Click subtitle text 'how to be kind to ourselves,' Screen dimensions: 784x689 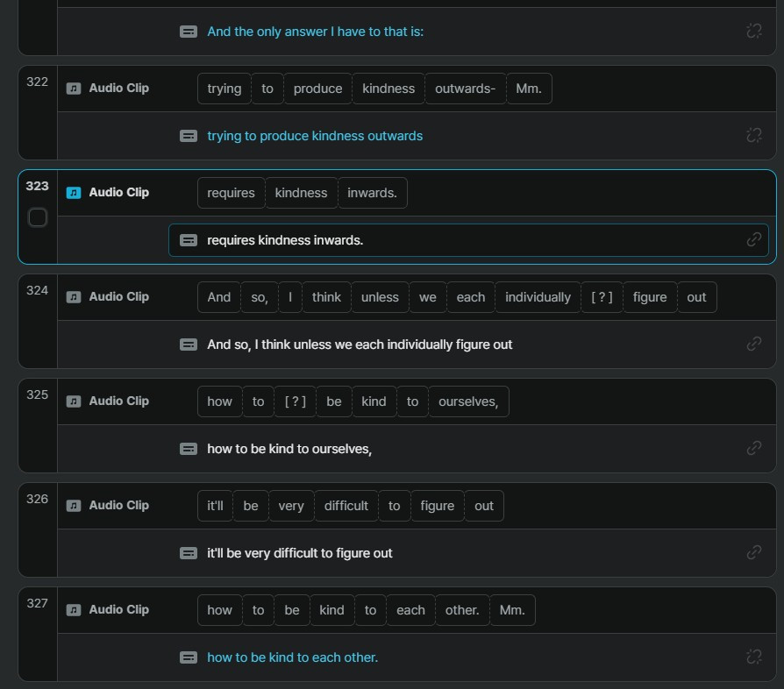(x=289, y=449)
